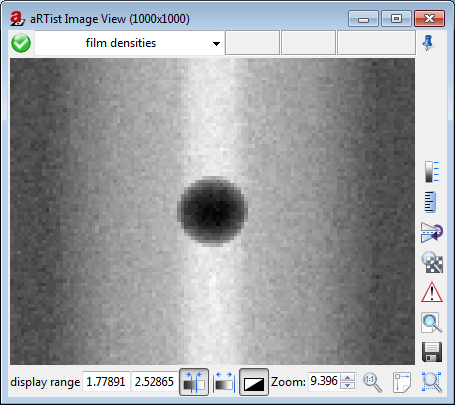The image size is (455, 405).
Task: Close the aRTist Image View window
Action: click(429, 19)
